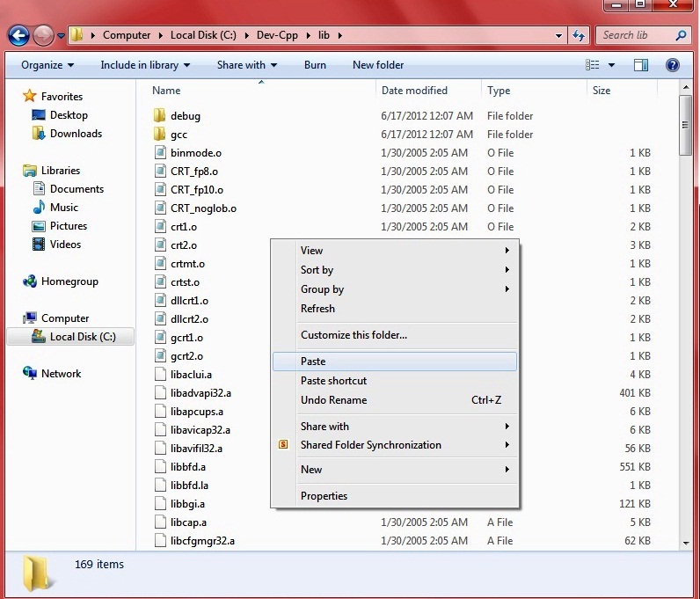The width and height of the screenshot is (700, 599).
Task: Open Help with the blue question icon
Action: [x=673, y=65]
